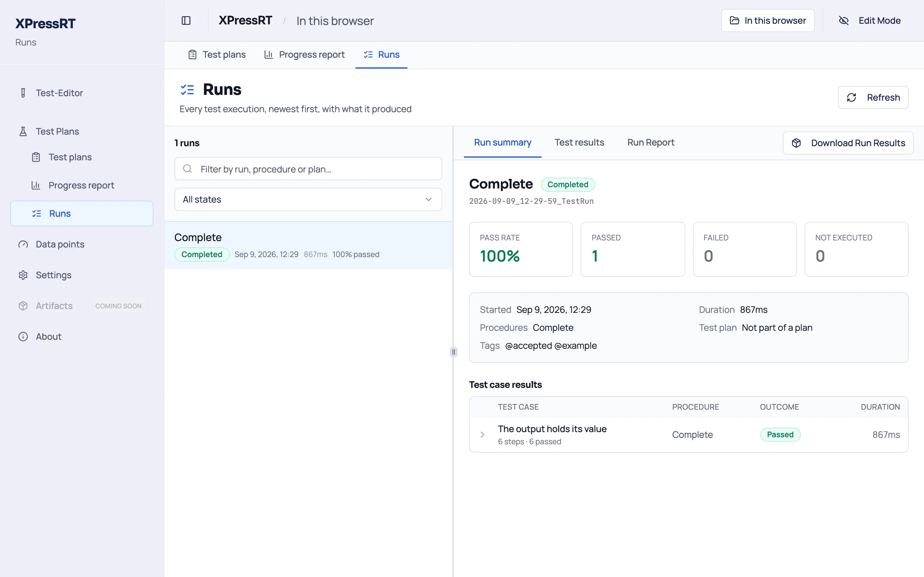Viewport: 924px width, 577px height.
Task: Open the top Test plans tab
Action: point(217,54)
